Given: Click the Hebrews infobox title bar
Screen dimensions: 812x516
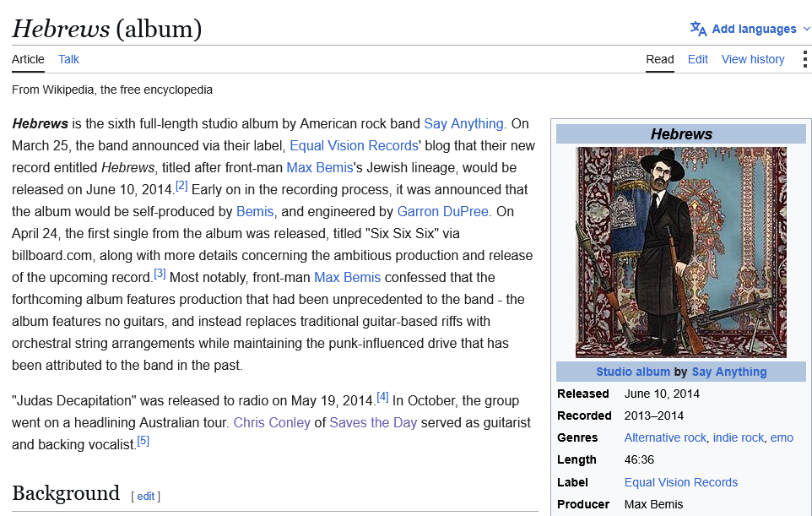Looking at the screenshot, I should [681, 134].
